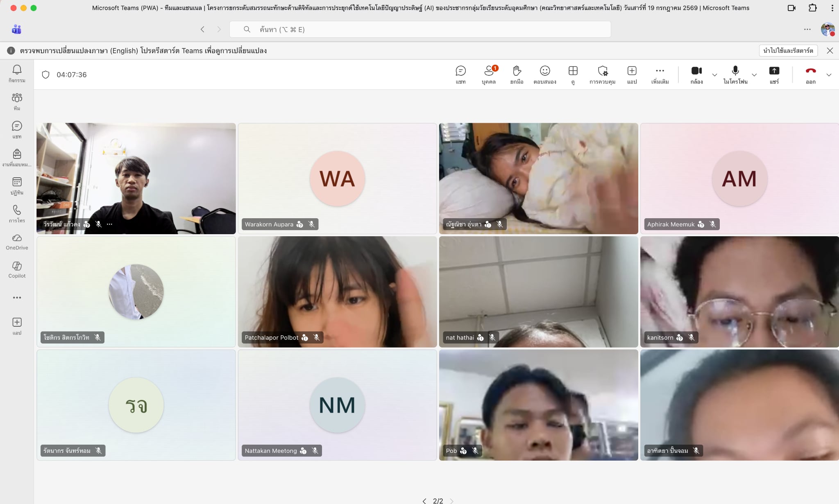
Task: Toggle the microphone mute
Action: pyautogui.click(x=735, y=75)
